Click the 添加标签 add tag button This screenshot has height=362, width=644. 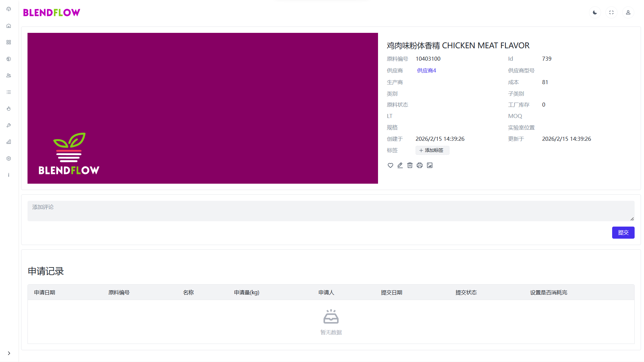coord(432,150)
